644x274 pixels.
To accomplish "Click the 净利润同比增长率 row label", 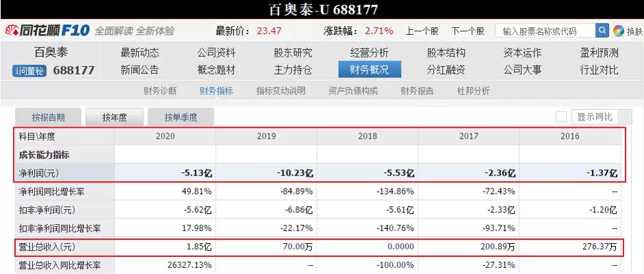I will (52, 191).
